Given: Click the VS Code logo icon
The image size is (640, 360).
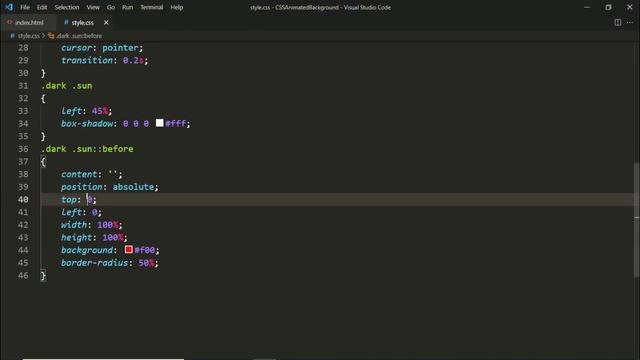Looking at the screenshot, I should [x=9, y=7].
